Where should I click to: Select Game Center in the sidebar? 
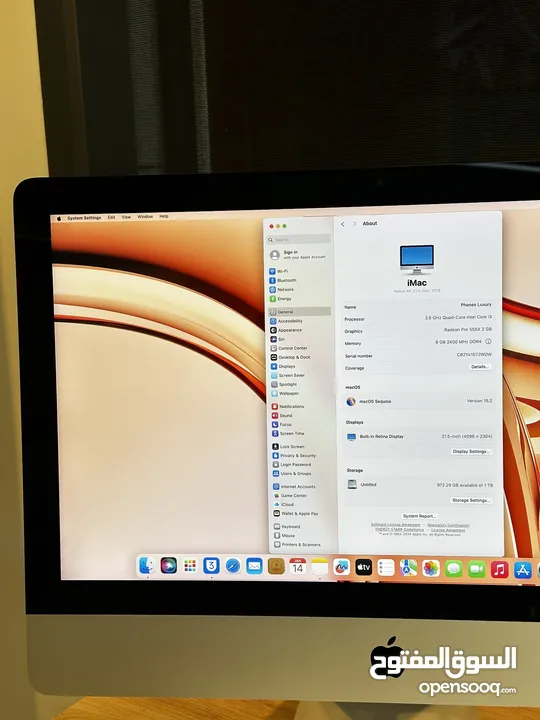(290, 495)
